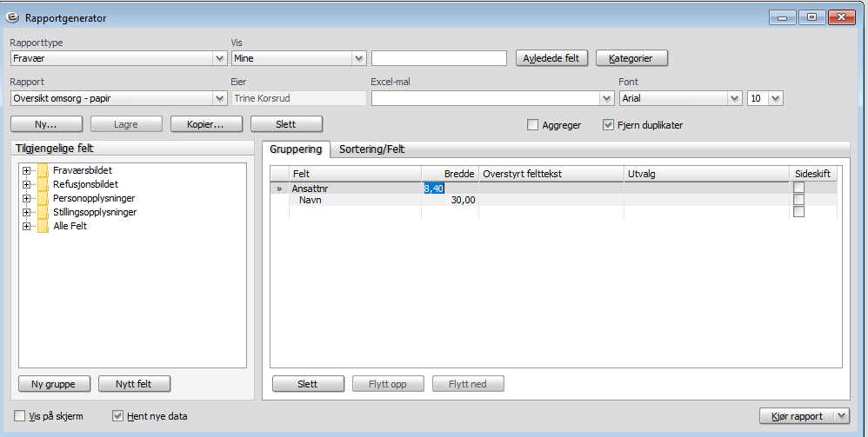This screenshot has width=868, height=437.
Task: Click Overstyrt felttekst cell for Navn row
Action: coord(551,200)
